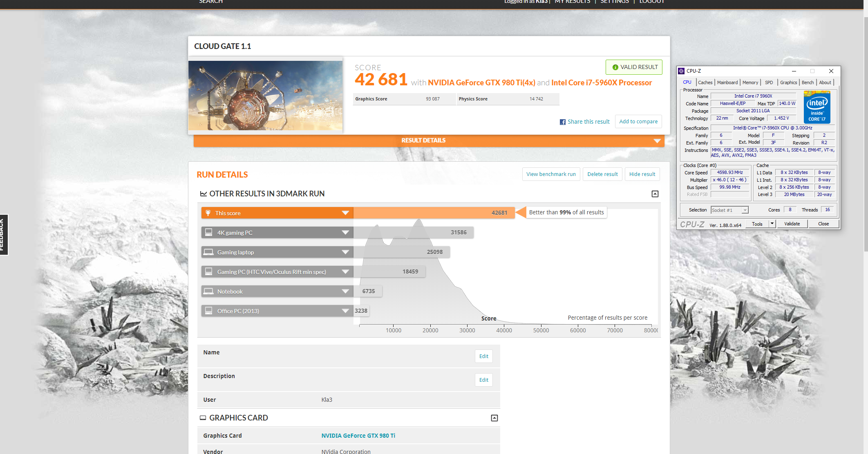868x454 pixels.
Task: Click the username Kla3 in User row
Action: [x=327, y=400]
